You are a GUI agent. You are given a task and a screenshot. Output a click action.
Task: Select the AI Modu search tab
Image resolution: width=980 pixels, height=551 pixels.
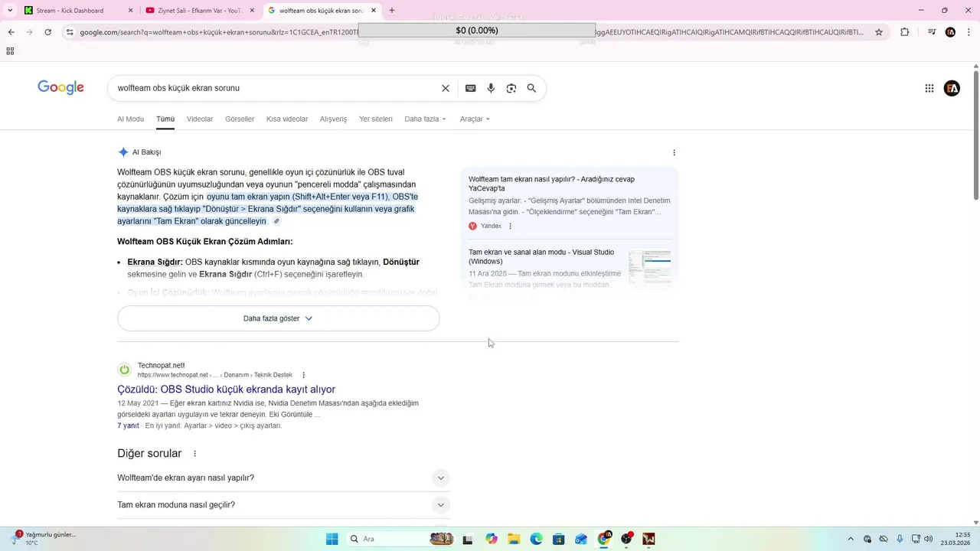tap(130, 119)
